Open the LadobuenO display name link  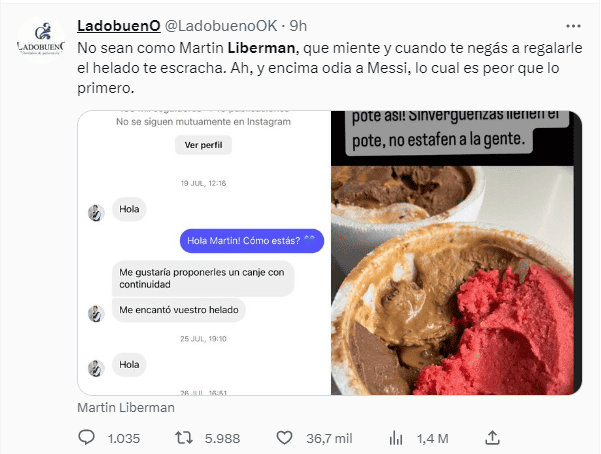pyautogui.click(x=119, y=26)
